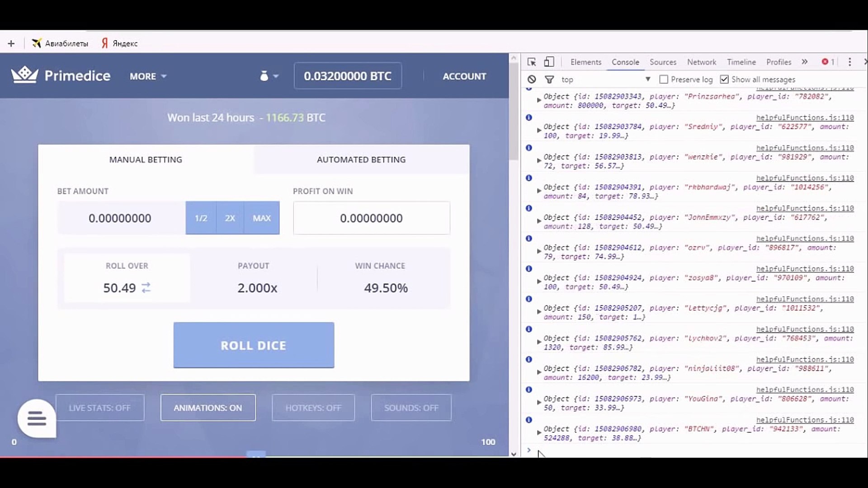This screenshot has height=488, width=868.
Task: Click the Bet Amount input field
Action: click(x=121, y=218)
